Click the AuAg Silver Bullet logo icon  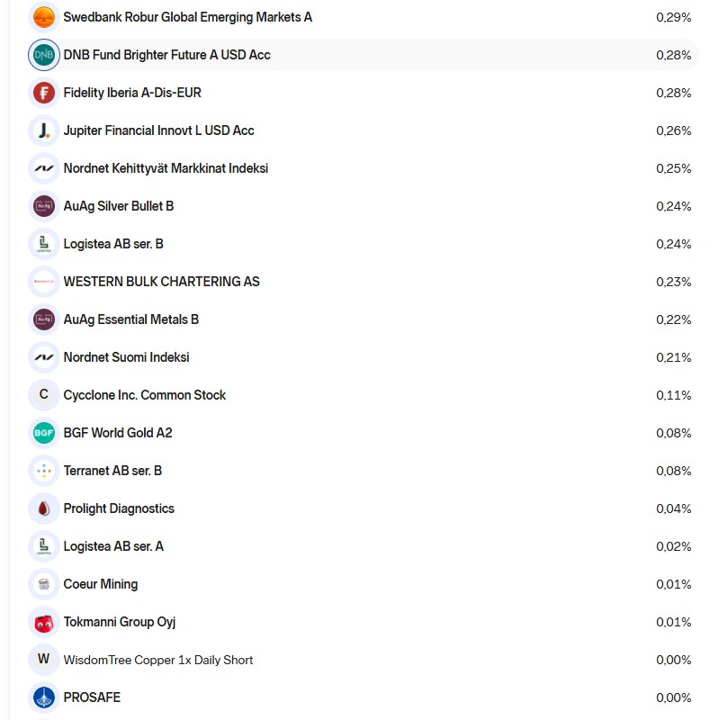43,206
